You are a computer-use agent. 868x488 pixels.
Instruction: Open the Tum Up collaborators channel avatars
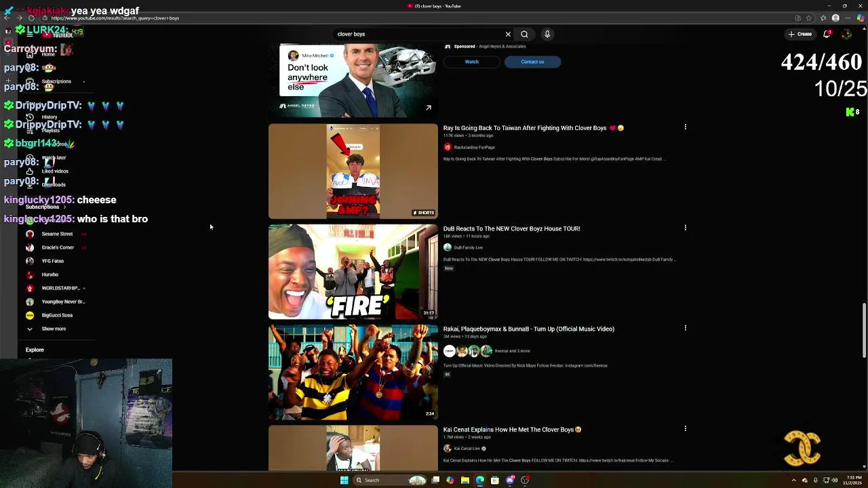pyautogui.click(x=468, y=350)
